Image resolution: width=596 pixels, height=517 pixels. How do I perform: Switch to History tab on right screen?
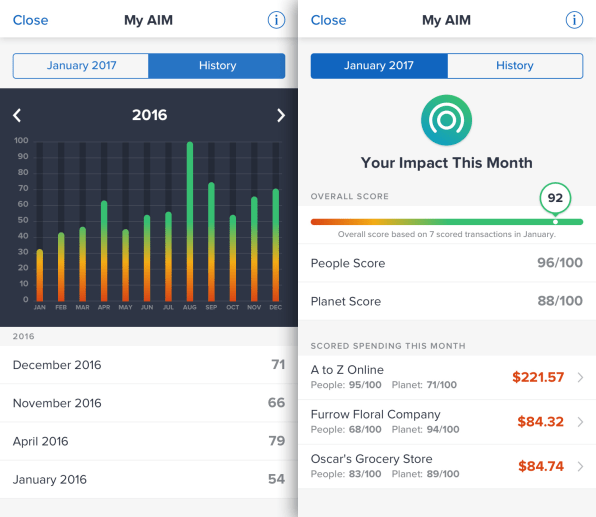pos(515,66)
